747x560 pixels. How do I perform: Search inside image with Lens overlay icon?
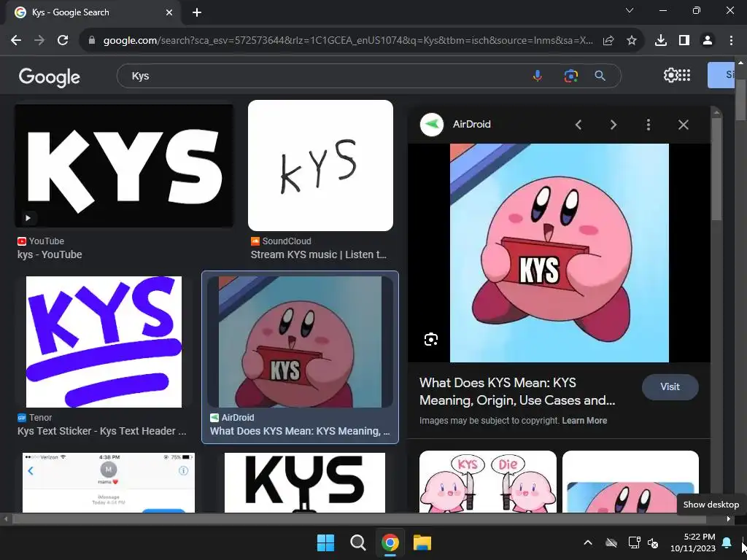[x=431, y=340]
